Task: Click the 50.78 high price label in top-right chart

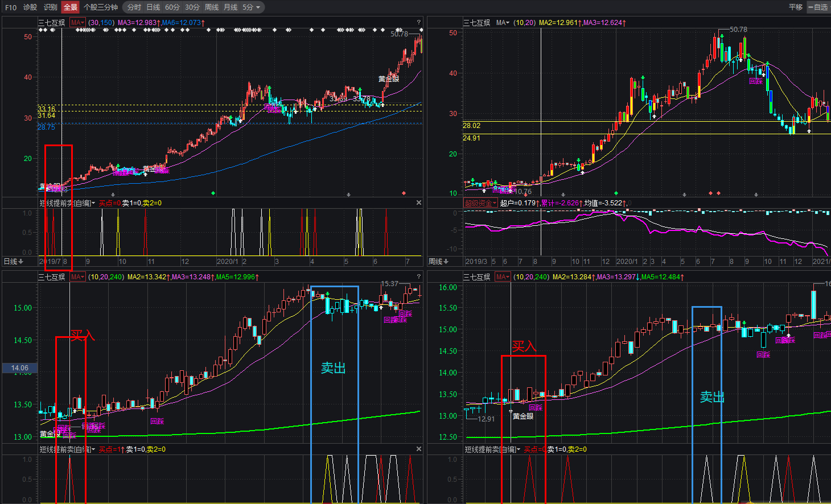Action: click(739, 30)
